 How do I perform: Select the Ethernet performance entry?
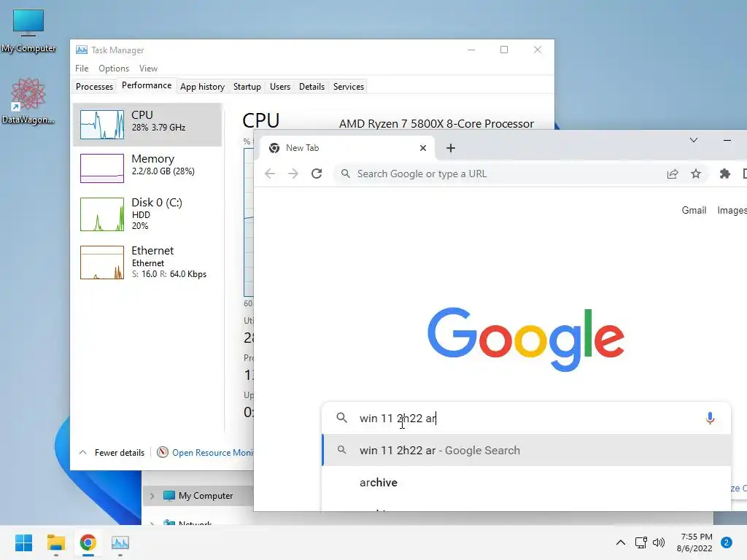(x=147, y=262)
